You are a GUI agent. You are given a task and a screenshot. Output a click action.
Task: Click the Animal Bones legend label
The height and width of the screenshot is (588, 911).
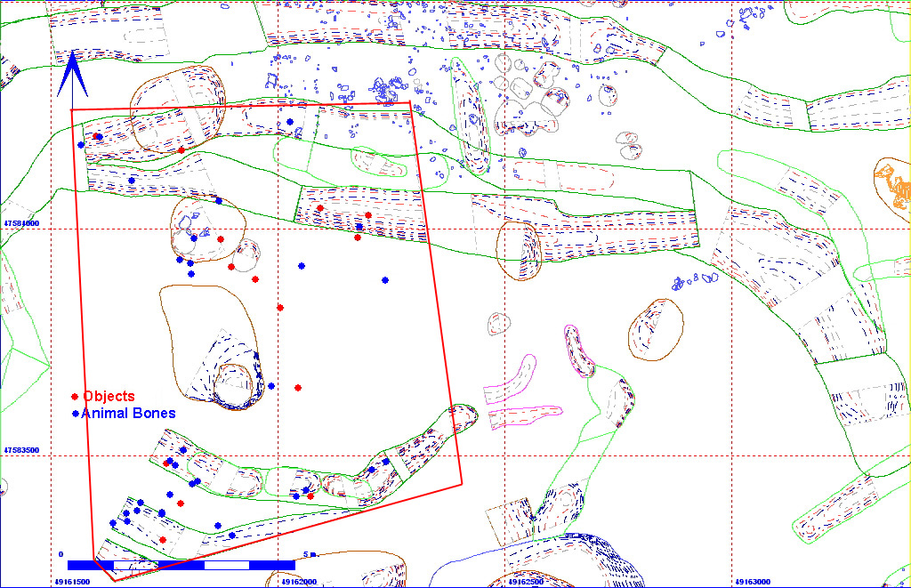point(128,414)
